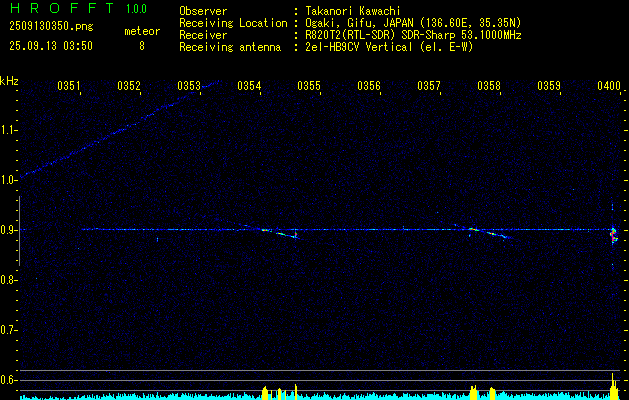Click the receiver info R820T2(RTL-SDR) line
This screenshot has height=400, width=629.
tap(413, 35)
